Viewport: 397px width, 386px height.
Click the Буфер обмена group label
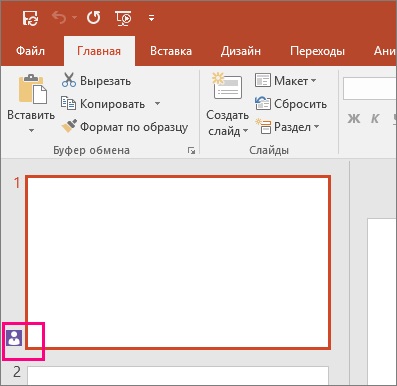91,150
